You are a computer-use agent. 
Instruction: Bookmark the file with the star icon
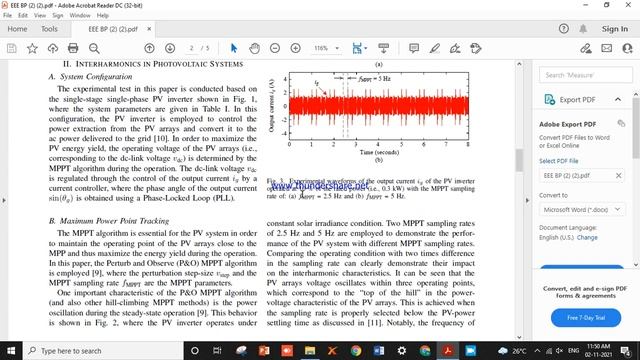click(32, 49)
